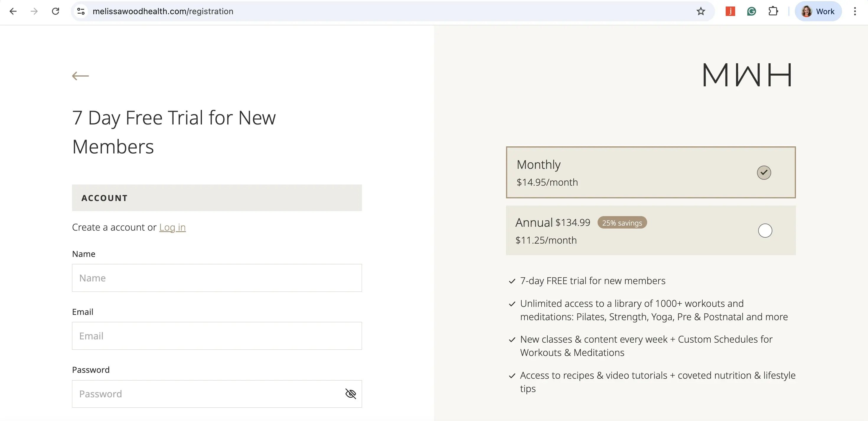
Task: Bookmark this page with the star icon
Action: click(x=701, y=11)
